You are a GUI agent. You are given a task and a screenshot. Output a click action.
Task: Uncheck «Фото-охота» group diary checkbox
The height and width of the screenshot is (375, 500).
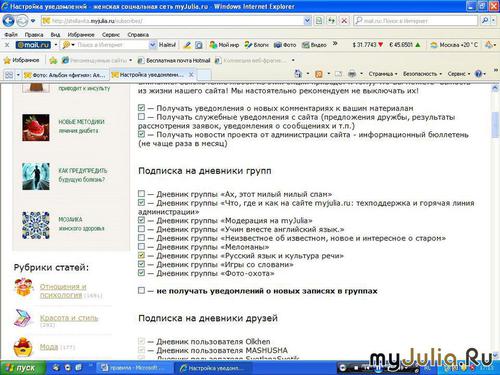click(x=141, y=273)
